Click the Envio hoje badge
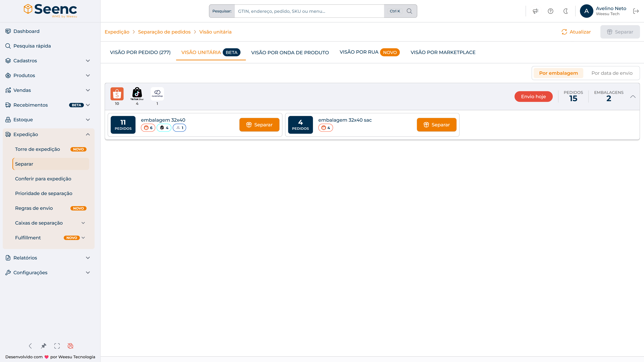Viewport: 644px width, 362px height. (534, 97)
